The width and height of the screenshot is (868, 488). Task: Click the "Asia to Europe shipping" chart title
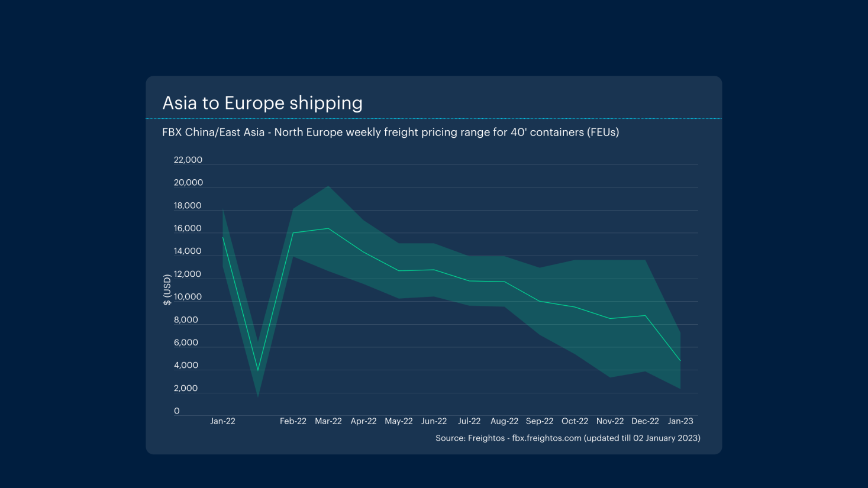tap(262, 103)
